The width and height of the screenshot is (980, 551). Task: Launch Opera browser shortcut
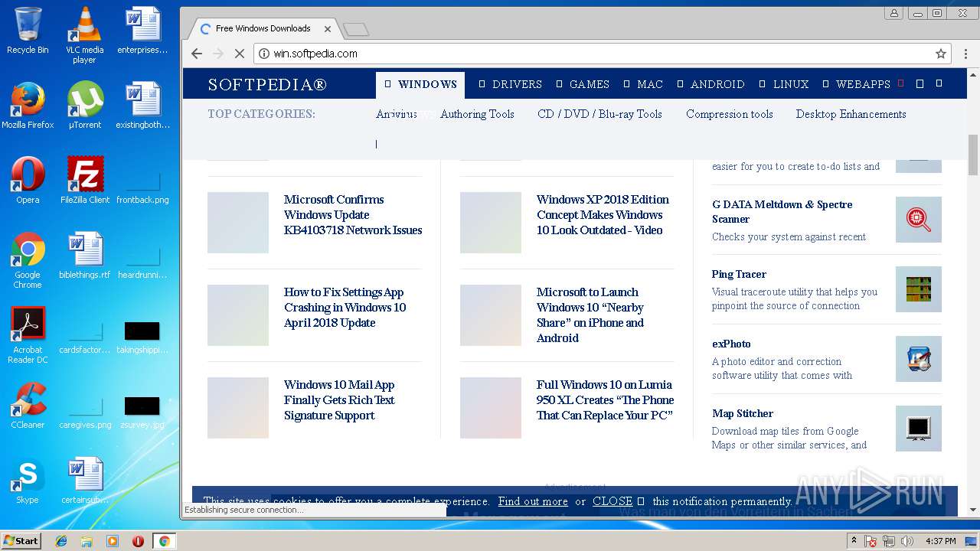28,181
